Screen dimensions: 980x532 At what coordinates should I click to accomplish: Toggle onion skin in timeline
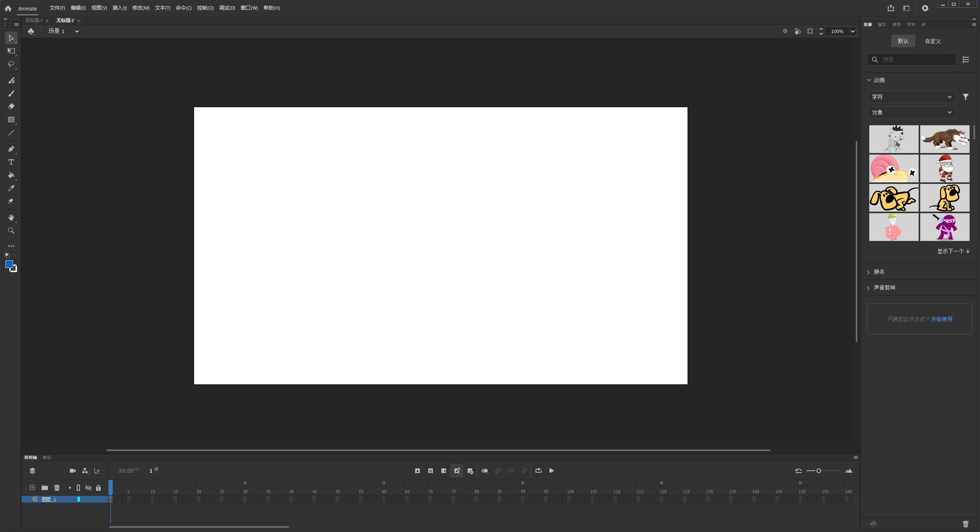tap(485, 471)
